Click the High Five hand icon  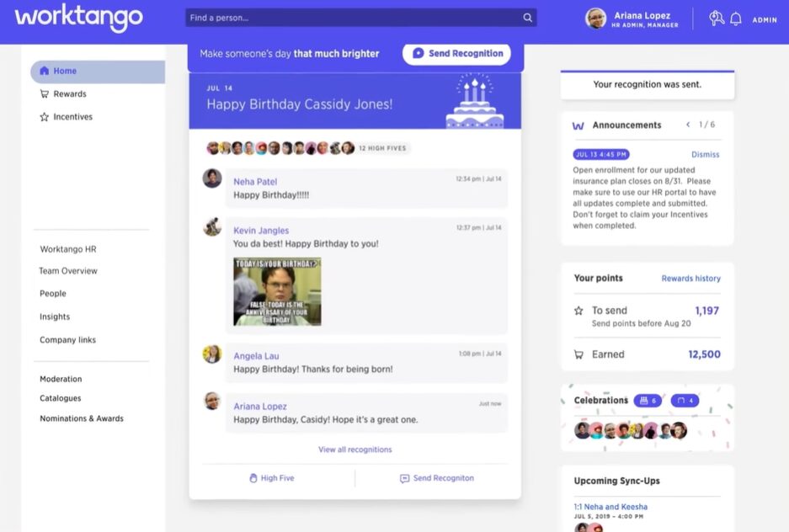[x=253, y=477]
